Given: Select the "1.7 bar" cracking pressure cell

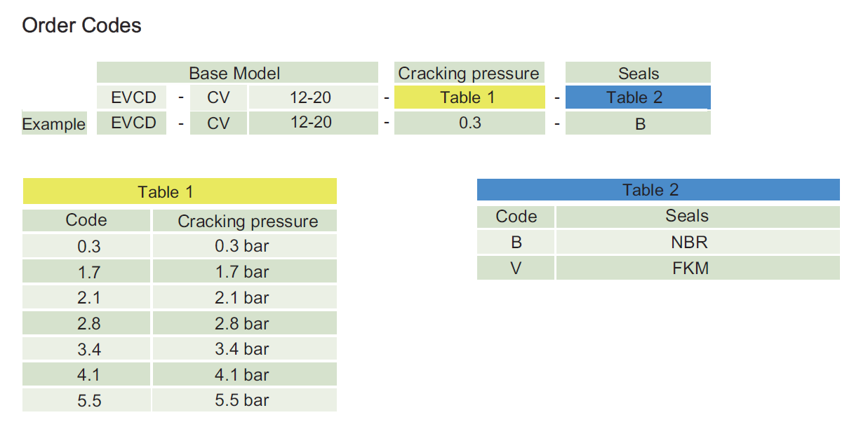Looking at the screenshot, I should (243, 272).
